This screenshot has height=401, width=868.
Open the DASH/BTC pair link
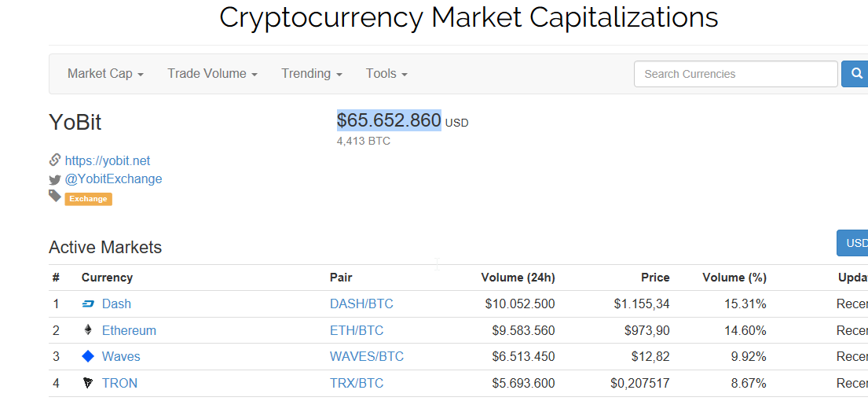(x=361, y=304)
